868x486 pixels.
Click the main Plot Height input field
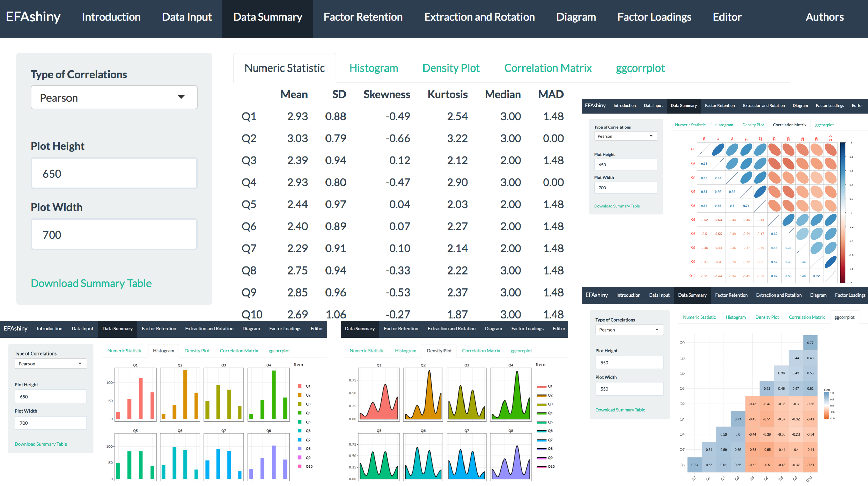tap(114, 174)
